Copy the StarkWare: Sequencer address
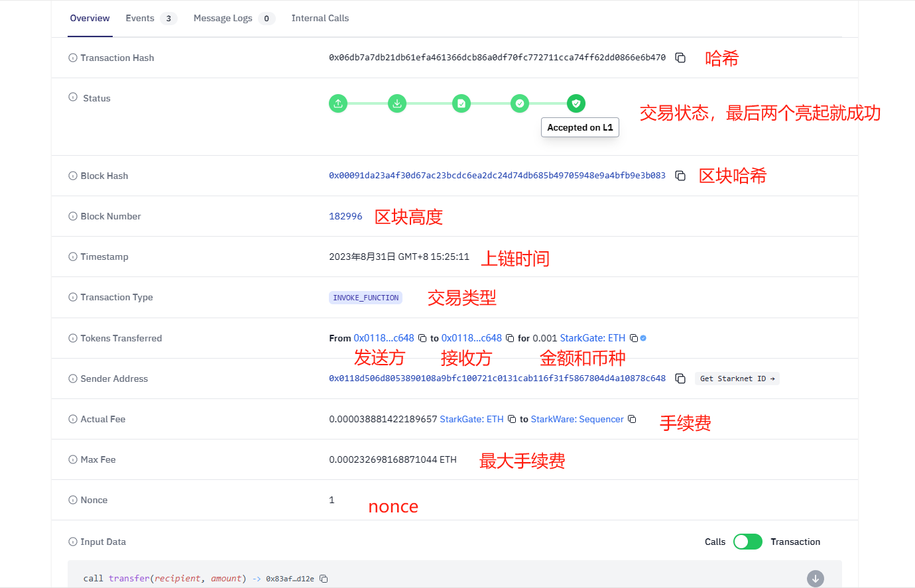Image resolution: width=915 pixels, height=588 pixels. point(631,419)
